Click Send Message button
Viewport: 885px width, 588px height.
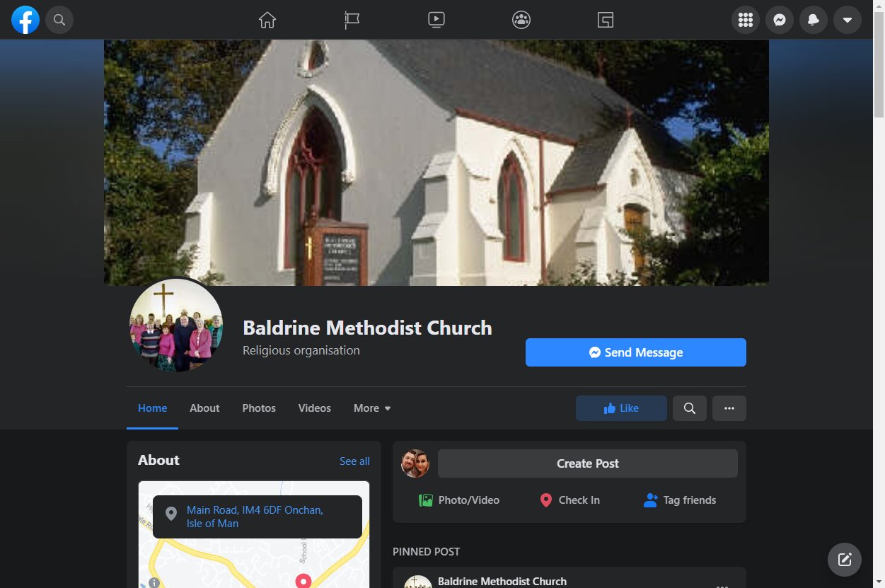[636, 352]
